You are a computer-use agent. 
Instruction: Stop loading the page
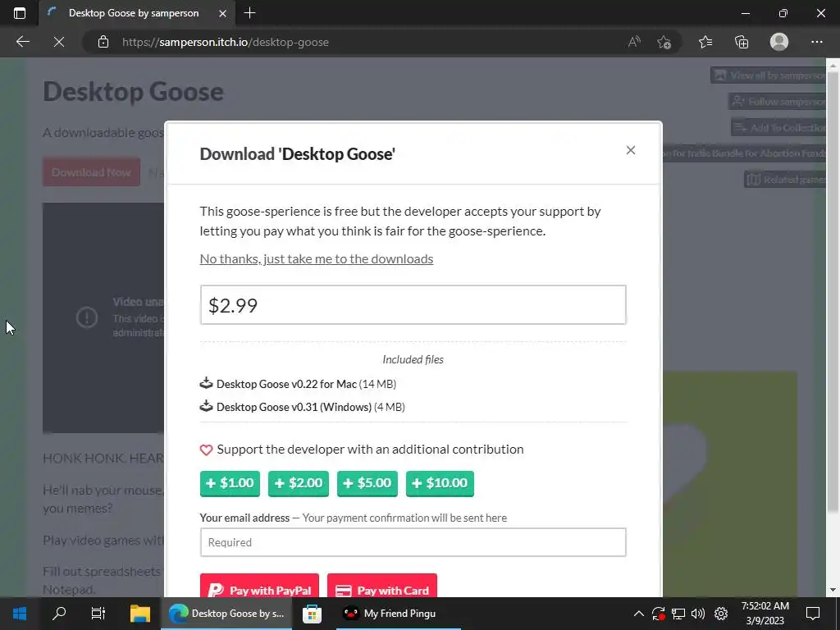coord(59,42)
